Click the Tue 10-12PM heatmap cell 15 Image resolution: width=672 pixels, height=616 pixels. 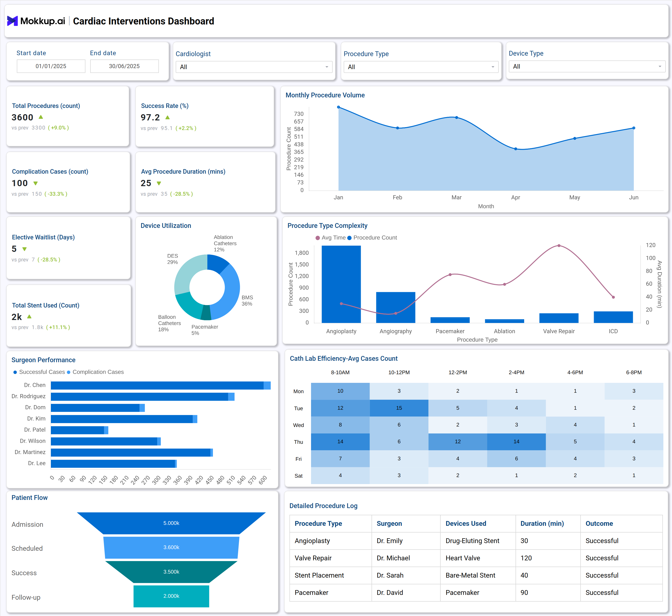399,408
